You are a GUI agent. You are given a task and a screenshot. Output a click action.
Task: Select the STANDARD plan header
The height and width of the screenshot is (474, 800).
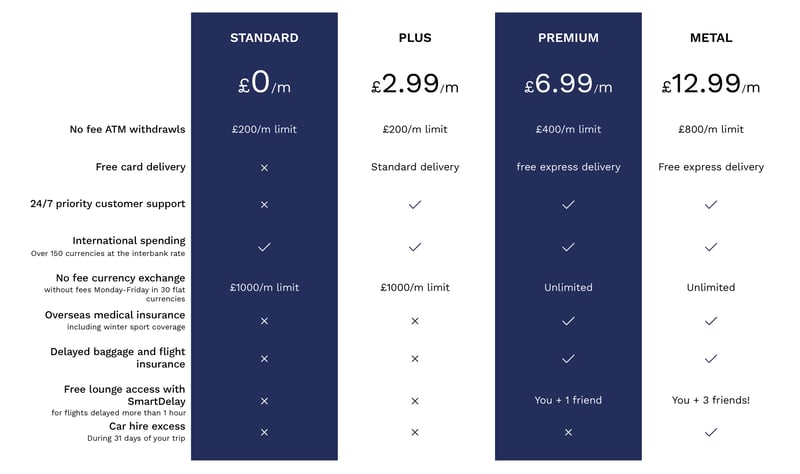pyautogui.click(x=264, y=38)
